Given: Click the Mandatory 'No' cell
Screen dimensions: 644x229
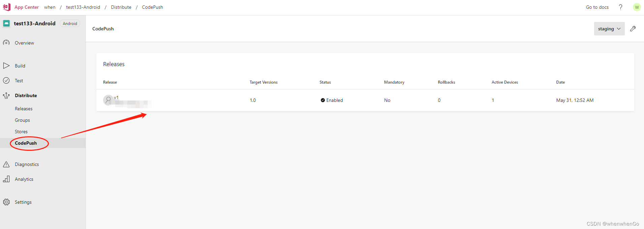Looking at the screenshot, I should pyautogui.click(x=387, y=100).
